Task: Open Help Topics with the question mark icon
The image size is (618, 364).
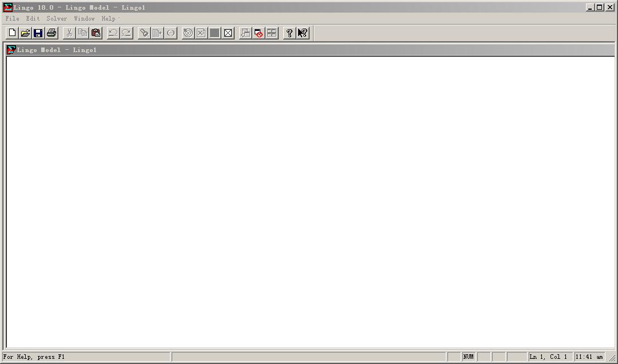Action: [x=290, y=33]
